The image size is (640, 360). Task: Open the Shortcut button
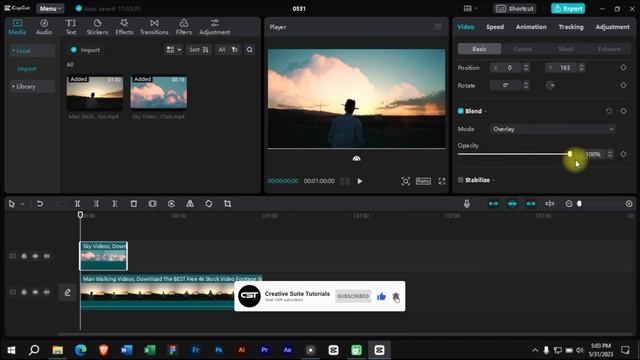click(515, 9)
